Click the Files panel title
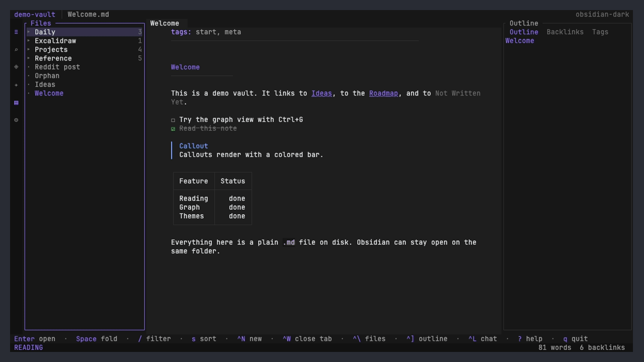Viewport: 644px width, 362px height. (41, 23)
